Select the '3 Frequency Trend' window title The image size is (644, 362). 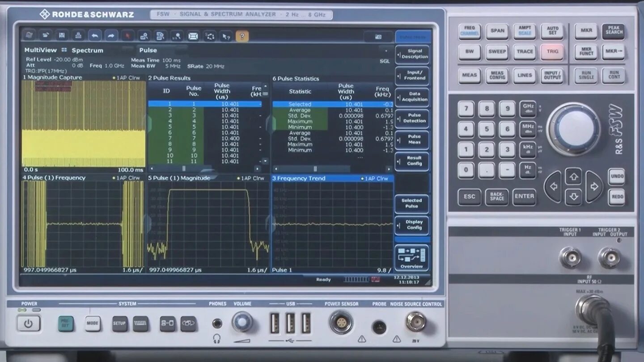pyautogui.click(x=299, y=178)
